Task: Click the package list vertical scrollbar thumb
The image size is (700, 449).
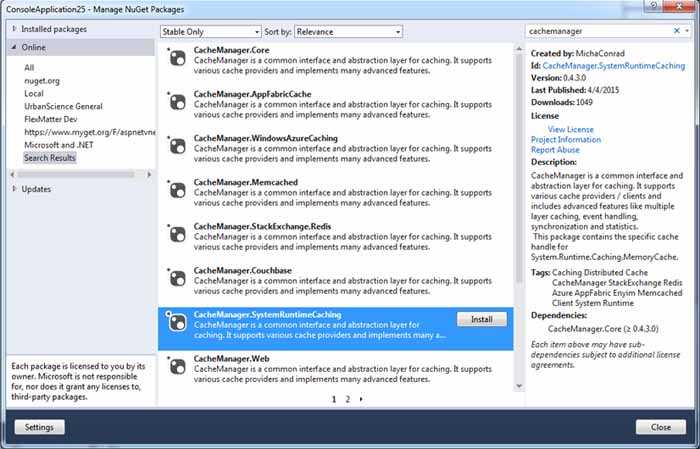Action: [519, 167]
